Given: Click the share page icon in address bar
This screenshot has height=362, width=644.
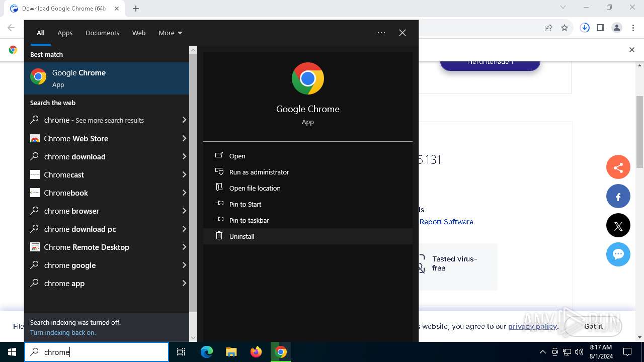Looking at the screenshot, I should pyautogui.click(x=548, y=28).
